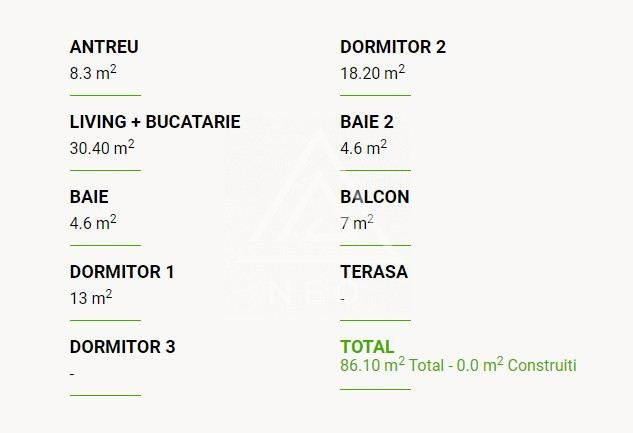
Task: Click the ANTREU heading
Action: [x=104, y=47]
